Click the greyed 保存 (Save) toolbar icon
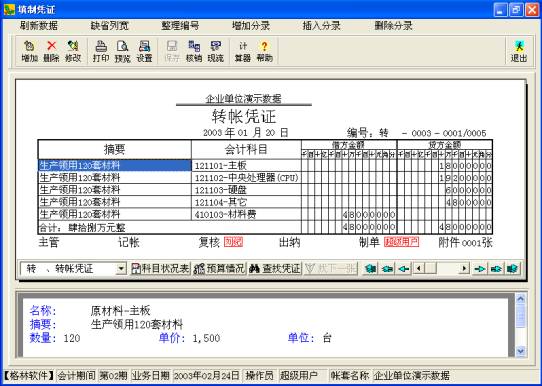The image size is (542, 386). pyautogui.click(x=172, y=51)
